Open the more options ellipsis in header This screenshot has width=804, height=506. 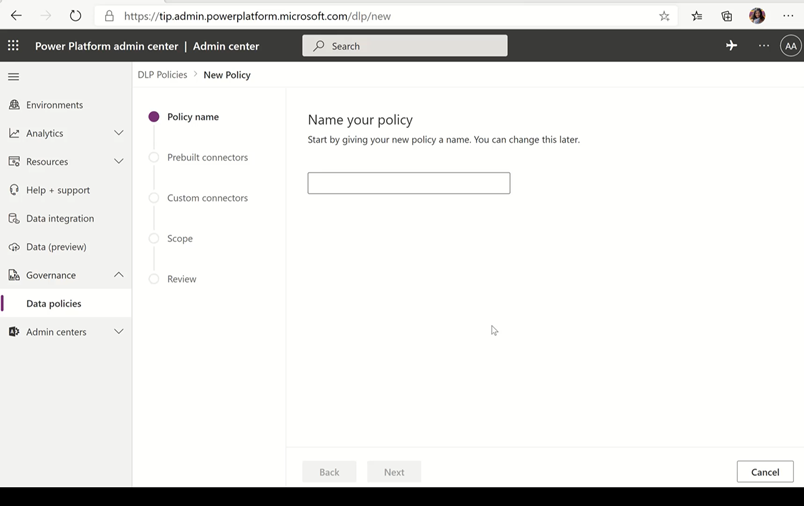click(764, 46)
